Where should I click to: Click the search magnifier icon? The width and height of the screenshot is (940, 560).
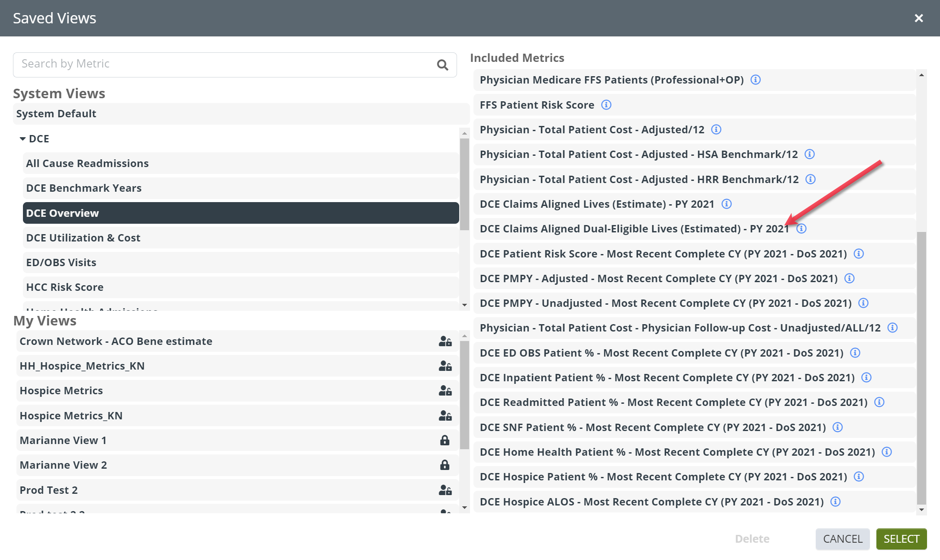[x=442, y=65]
